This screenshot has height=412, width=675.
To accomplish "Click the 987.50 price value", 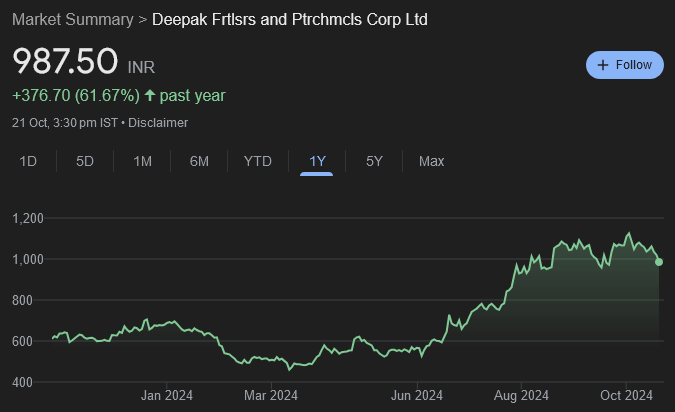I will 65,61.
